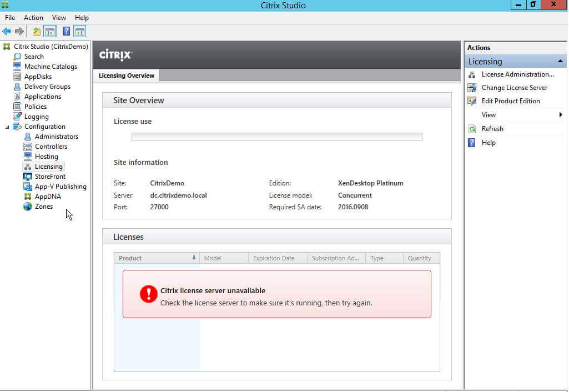Viewport: 569px width, 392px height.
Task: Click the Refresh icon in Actions pane
Action: (472, 129)
